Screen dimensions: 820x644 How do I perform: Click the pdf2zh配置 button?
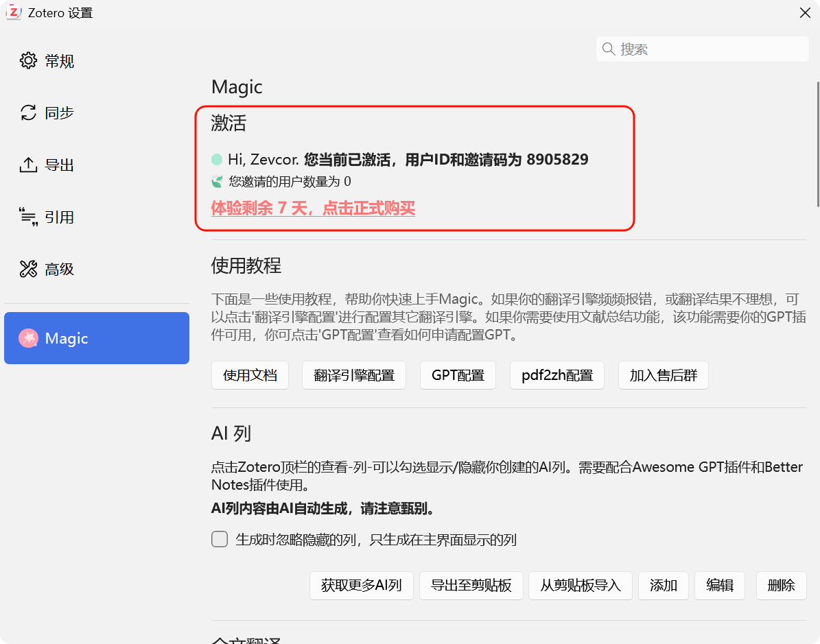557,375
